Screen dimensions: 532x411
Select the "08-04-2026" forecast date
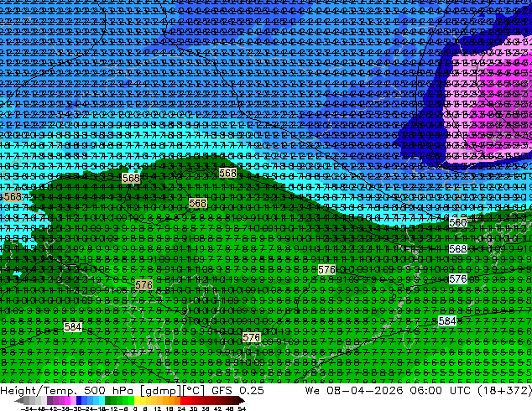click(x=364, y=391)
